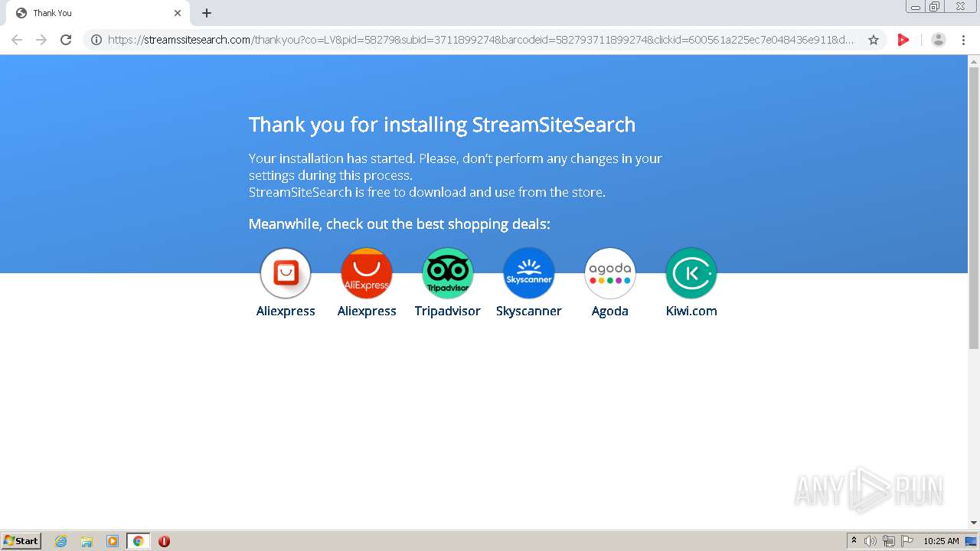
Task: View site information icon in address bar
Action: [x=96, y=40]
